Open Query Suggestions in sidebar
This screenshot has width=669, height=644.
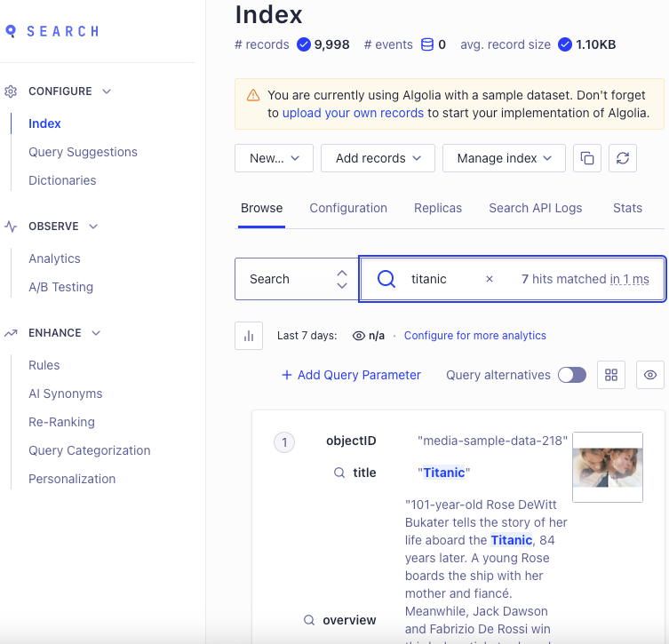point(83,152)
